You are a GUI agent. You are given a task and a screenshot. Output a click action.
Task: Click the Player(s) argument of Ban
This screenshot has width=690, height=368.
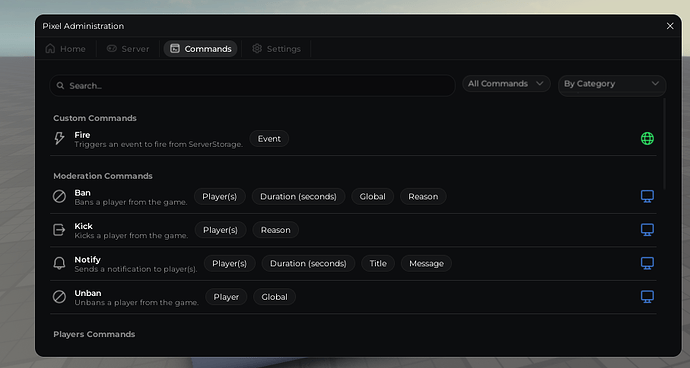pos(220,196)
